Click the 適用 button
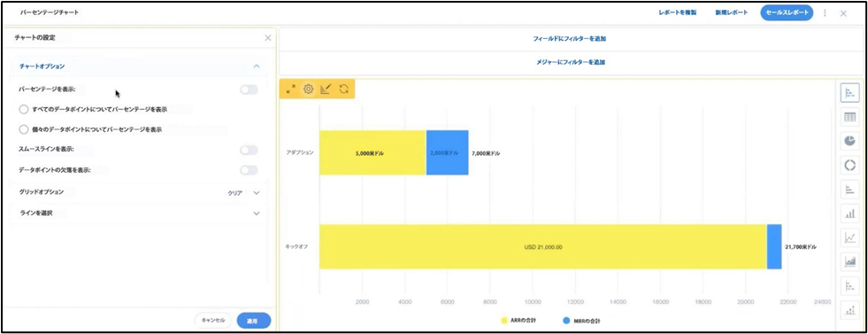Screen dimensions: 868x334 254,321
